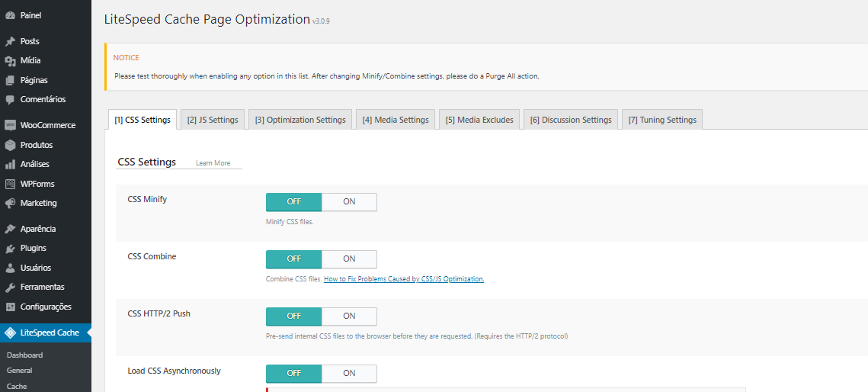
Task: Click the Análises bar chart icon
Action: pyautogui.click(x=10, y=165)
